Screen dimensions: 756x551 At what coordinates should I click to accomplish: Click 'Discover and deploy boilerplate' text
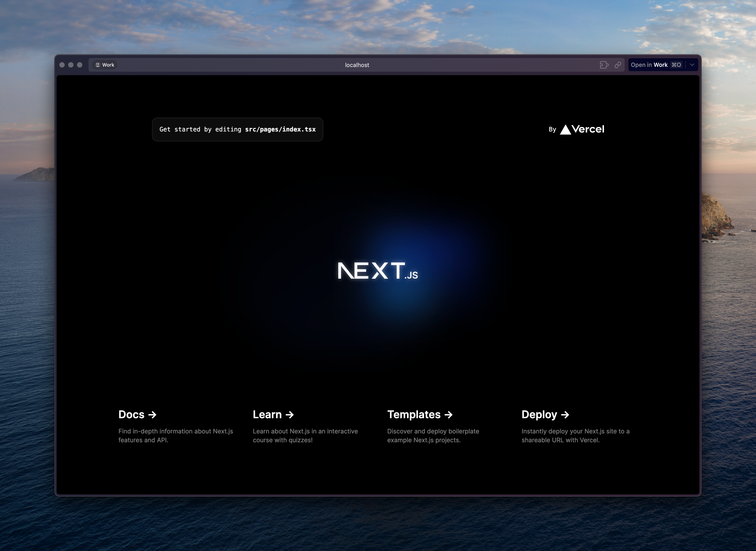click(433, 431)
